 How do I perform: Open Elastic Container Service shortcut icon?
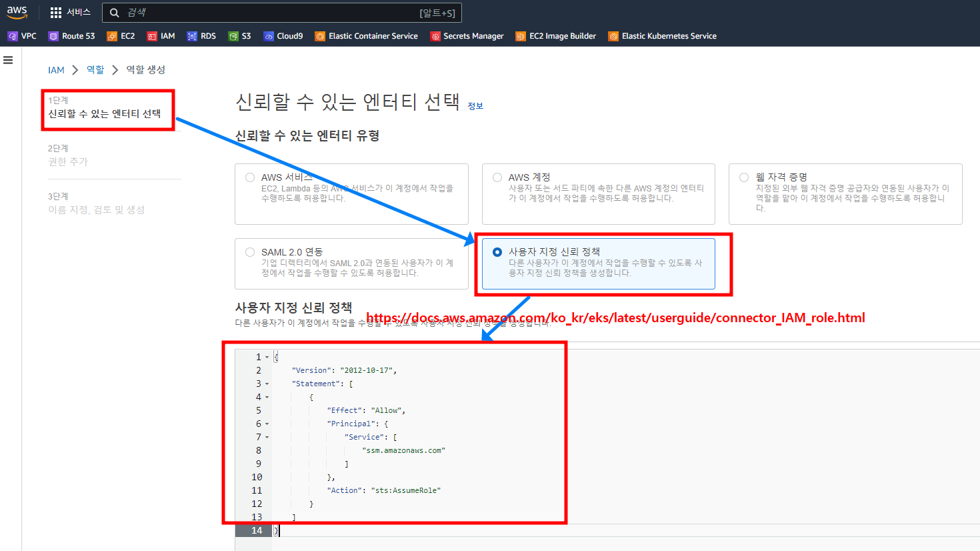320,36
